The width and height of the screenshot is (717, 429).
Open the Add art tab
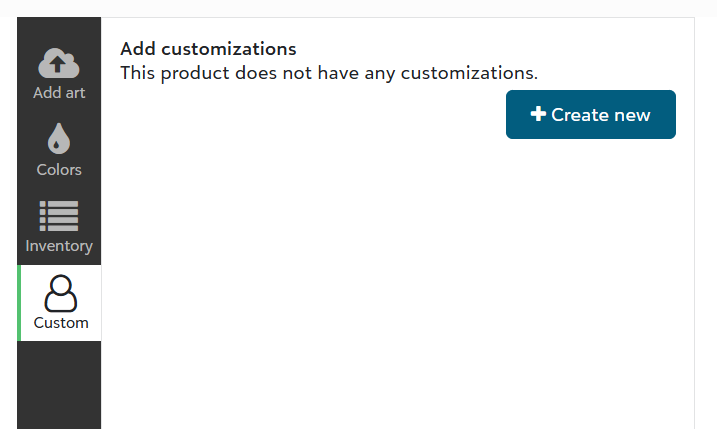pos(59,74)
